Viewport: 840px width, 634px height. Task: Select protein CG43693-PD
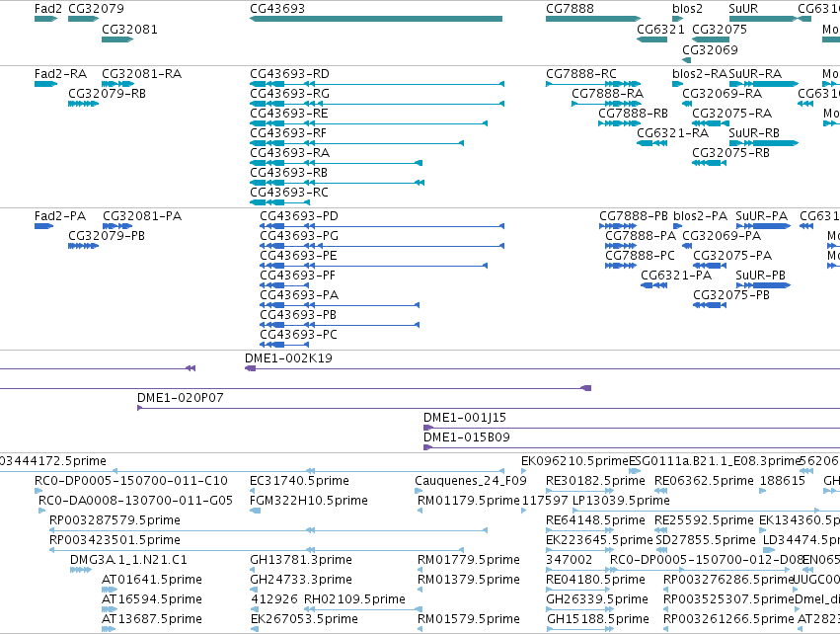coord(299,216)
